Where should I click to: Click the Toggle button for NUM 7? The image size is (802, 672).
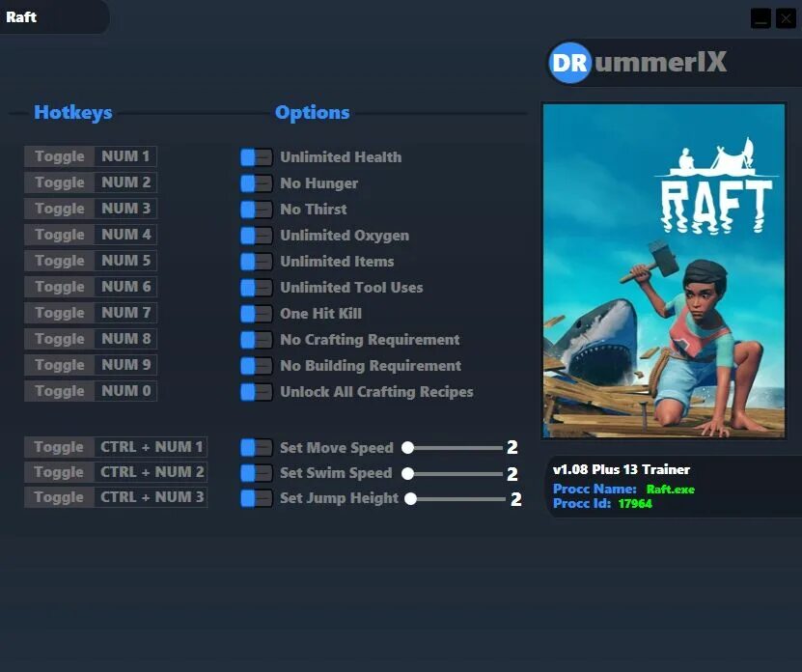coord(59,313)
